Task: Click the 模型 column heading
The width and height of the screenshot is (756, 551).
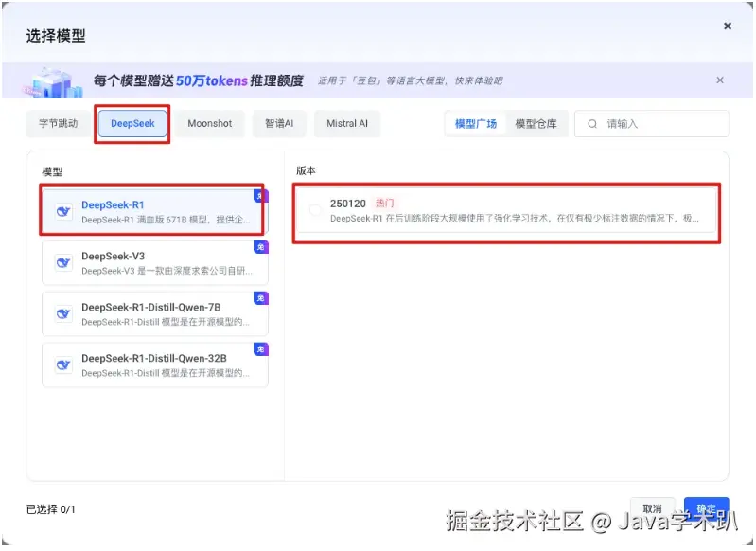Action: click(52, 171)
